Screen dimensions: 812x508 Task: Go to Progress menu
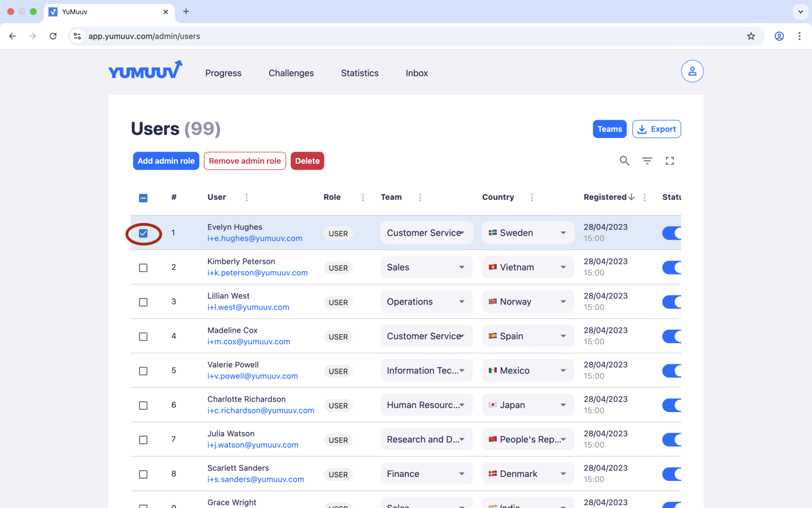click(223, 73)
